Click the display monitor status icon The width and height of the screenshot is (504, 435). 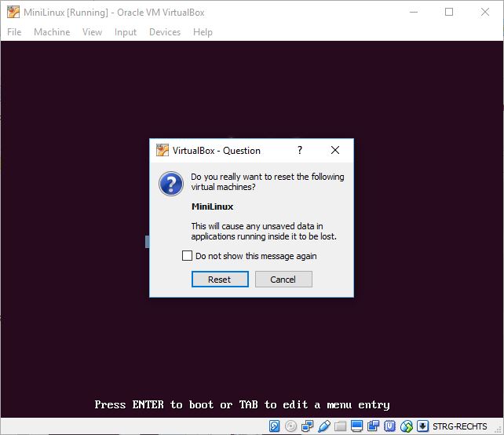click(356, 426)
